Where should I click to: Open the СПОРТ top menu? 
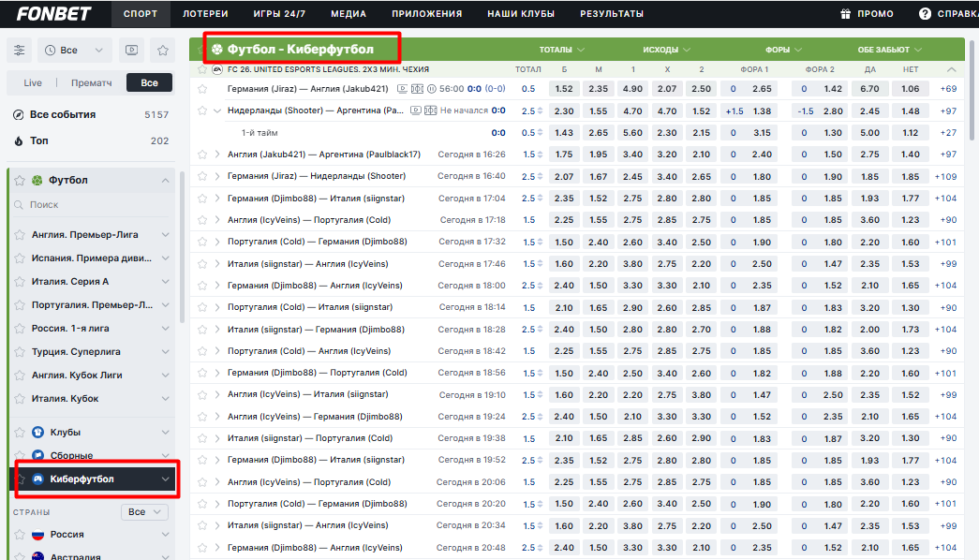pyautogui.click(x=141, y=14)
